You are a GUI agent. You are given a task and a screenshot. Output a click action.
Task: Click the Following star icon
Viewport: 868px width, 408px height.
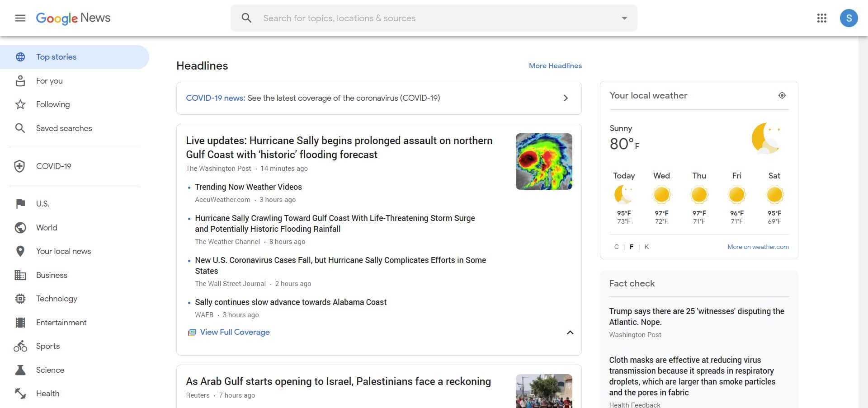(20, 104)
